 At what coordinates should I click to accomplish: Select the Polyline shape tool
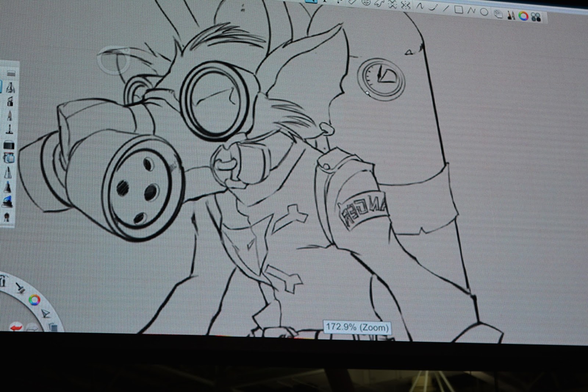click(x=472, y=11)
